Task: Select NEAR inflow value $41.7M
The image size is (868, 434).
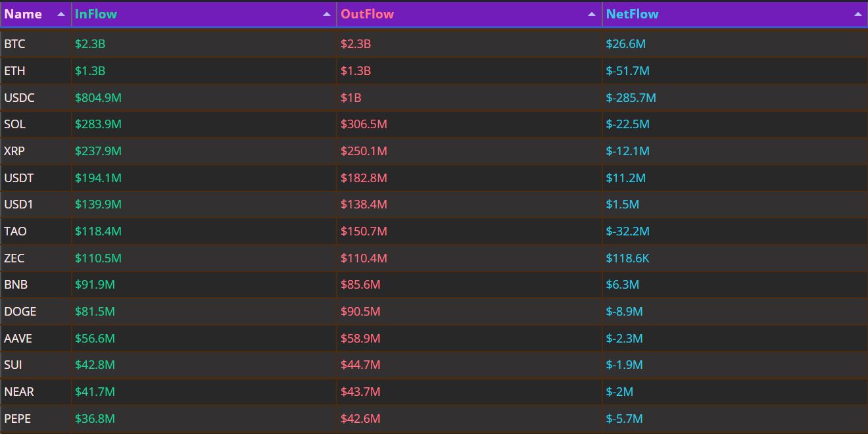Action: [95, 392]
